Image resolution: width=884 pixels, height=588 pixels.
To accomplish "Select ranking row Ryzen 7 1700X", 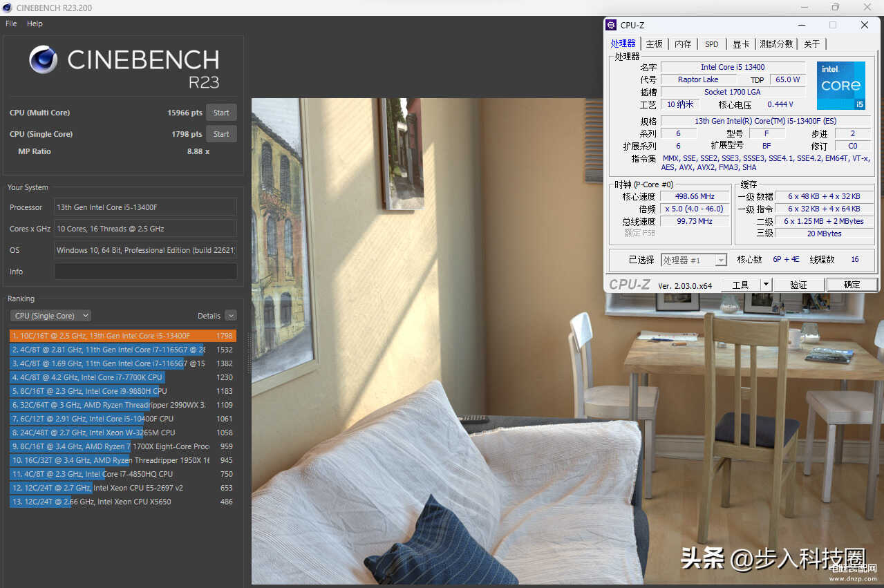I will pos(123,446).
